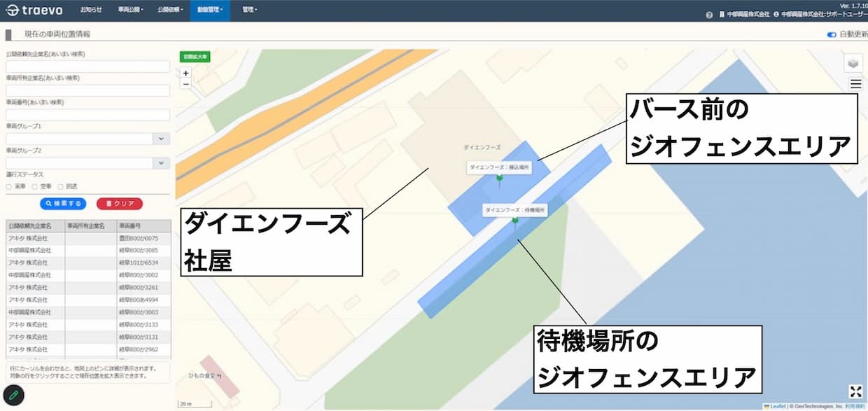Select the 豊田800か0075 vehicle row

tap(87, 238)
